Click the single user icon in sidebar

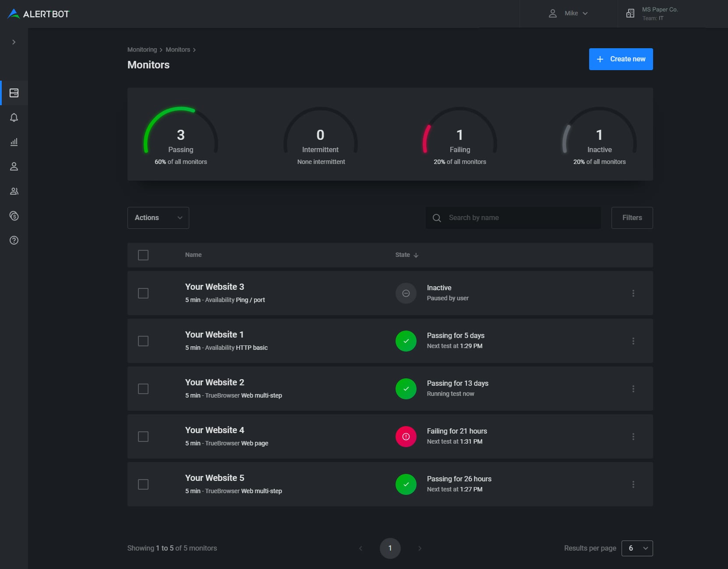tap(14, 167)
